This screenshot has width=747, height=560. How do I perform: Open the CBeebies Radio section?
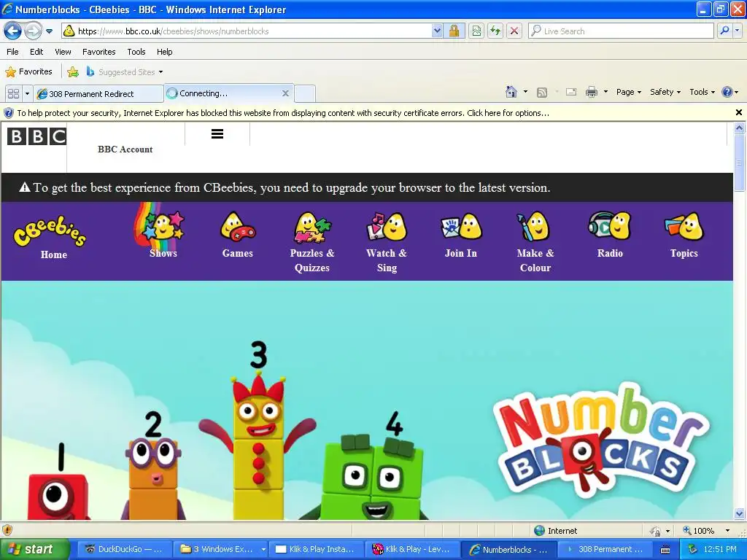click(x=610, y=236)
